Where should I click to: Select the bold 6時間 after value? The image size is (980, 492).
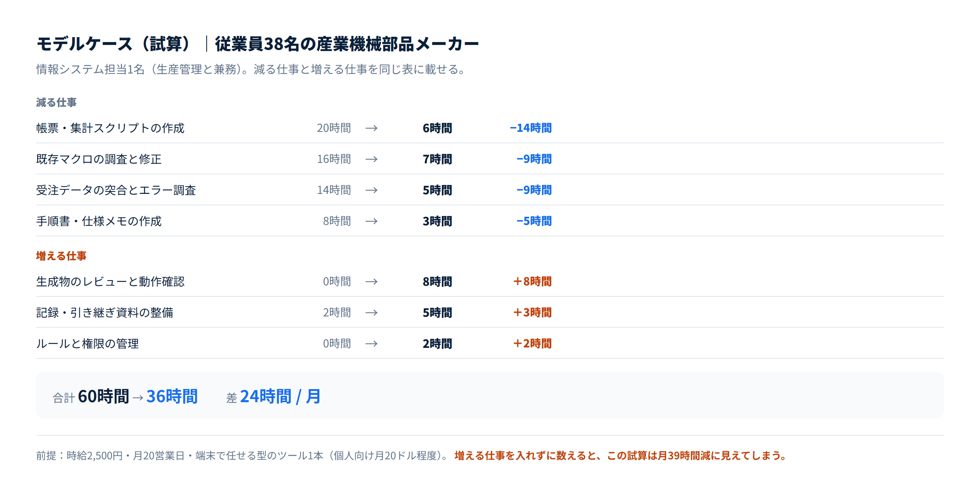pos(437,128)
